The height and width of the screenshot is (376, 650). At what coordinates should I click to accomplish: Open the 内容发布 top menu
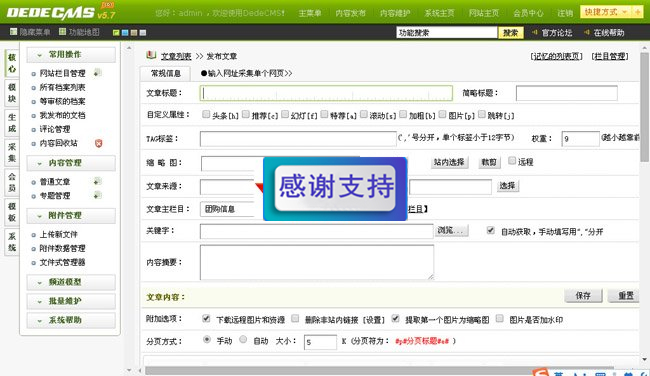(350, 13)
